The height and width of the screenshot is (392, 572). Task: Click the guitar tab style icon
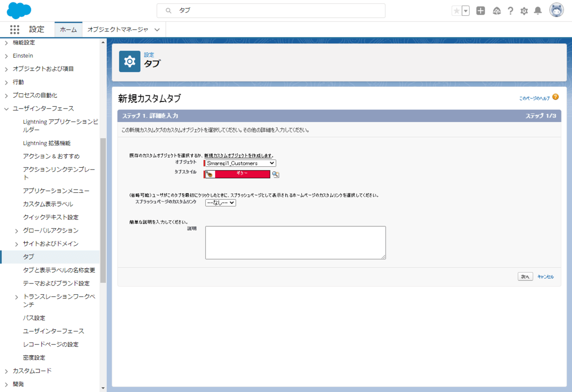tap(209, 174)
